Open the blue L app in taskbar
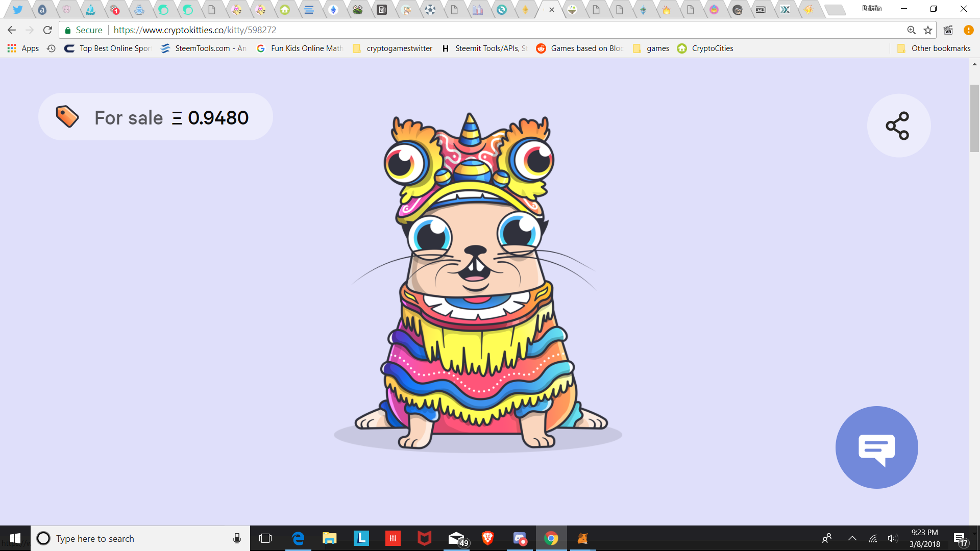Screen dimensions: 980x551 click(361, 538)
